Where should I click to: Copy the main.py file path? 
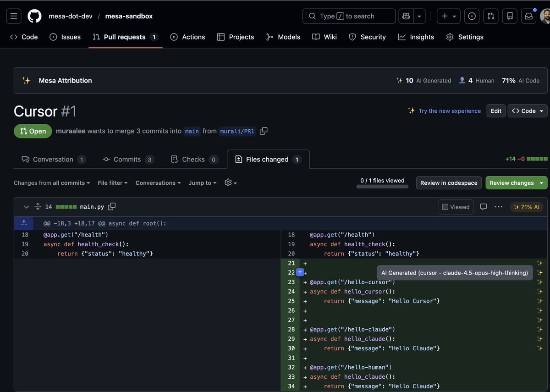pyautogui.click(x=112, y=207)
